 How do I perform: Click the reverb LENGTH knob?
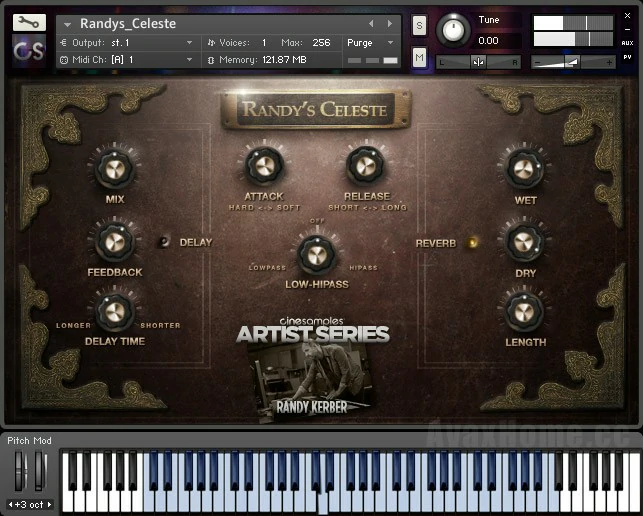click(x=524, y=312)
